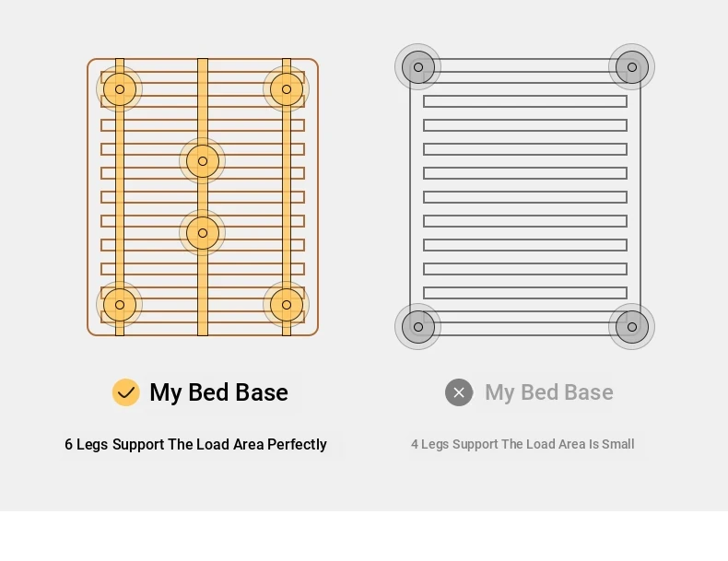Click the top-left yellow leg circle
The image size is (728, 561).
coord(119,89)
